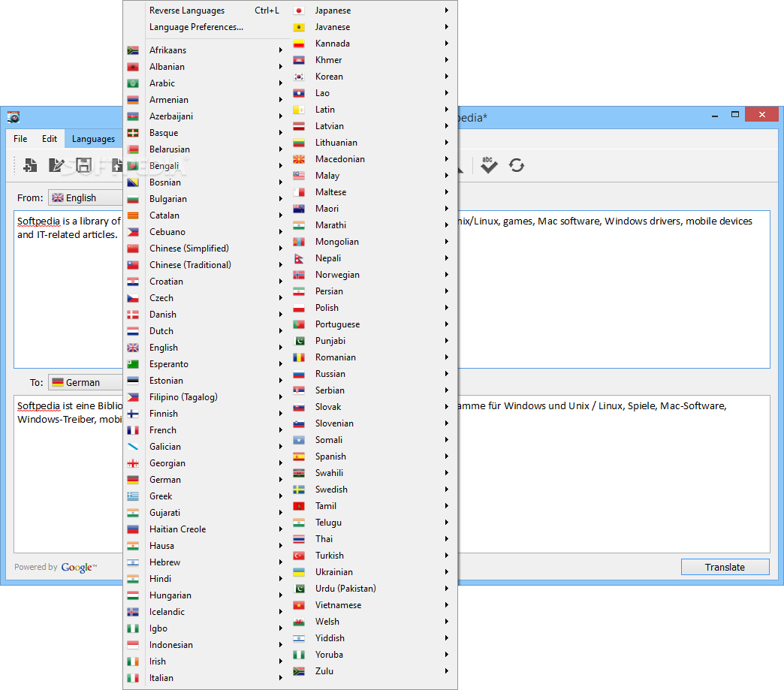Click the Translate button
The width and height of the screenshot is (784, 690).
click(x=725, y=567)
